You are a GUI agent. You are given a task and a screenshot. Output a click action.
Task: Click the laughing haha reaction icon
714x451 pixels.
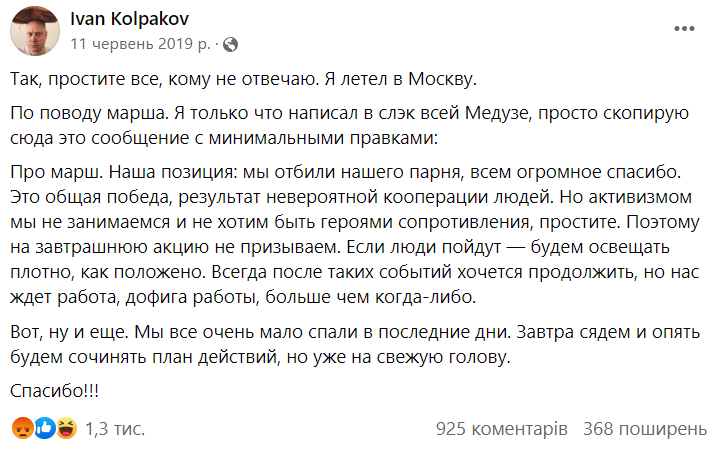tap(66, 428)
